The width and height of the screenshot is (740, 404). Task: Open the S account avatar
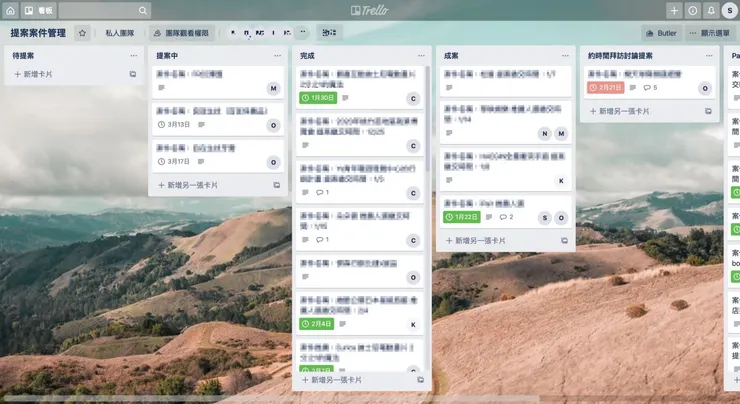point(730,10)
